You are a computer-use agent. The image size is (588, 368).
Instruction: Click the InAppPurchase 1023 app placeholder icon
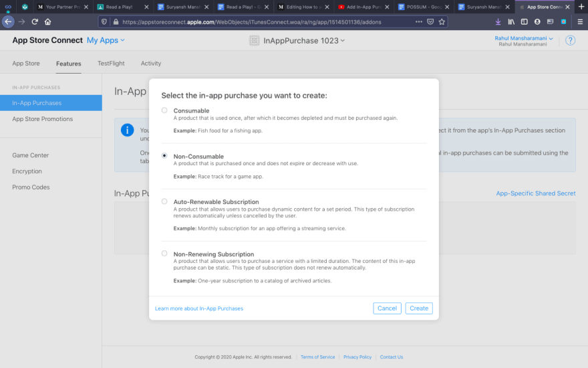pyautogui.click(x=255, y=40)
